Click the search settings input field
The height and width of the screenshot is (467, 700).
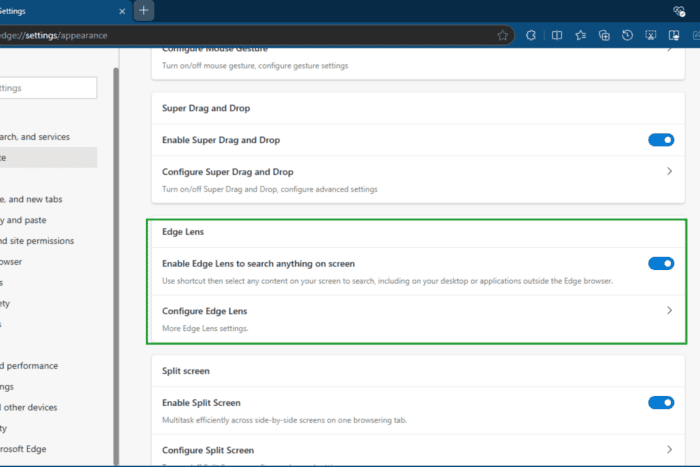point(48,88)
